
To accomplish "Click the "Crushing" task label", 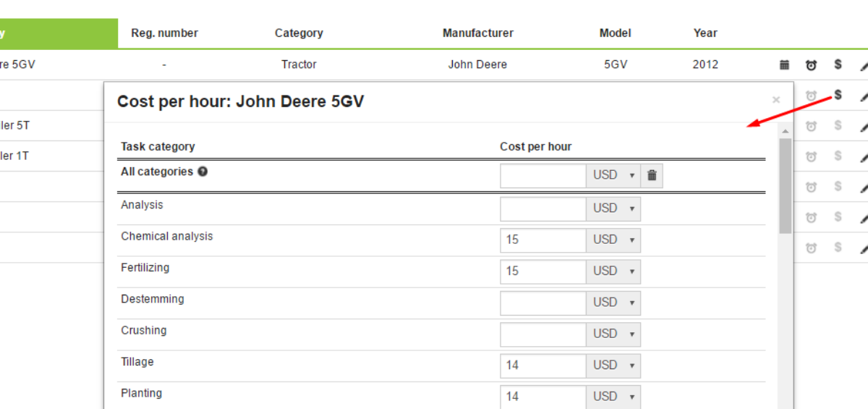I will point(144,330).
